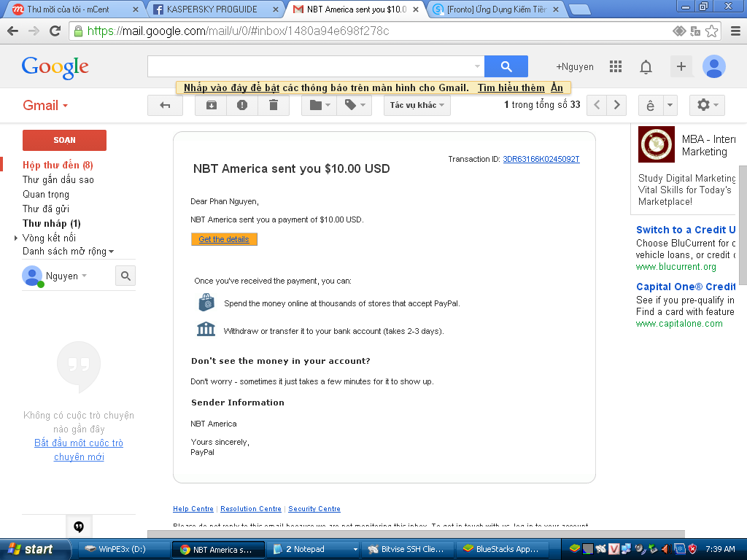Open the Gmail product switcher dropdown
Screen dimensions: 747x560
click(46, 105)
